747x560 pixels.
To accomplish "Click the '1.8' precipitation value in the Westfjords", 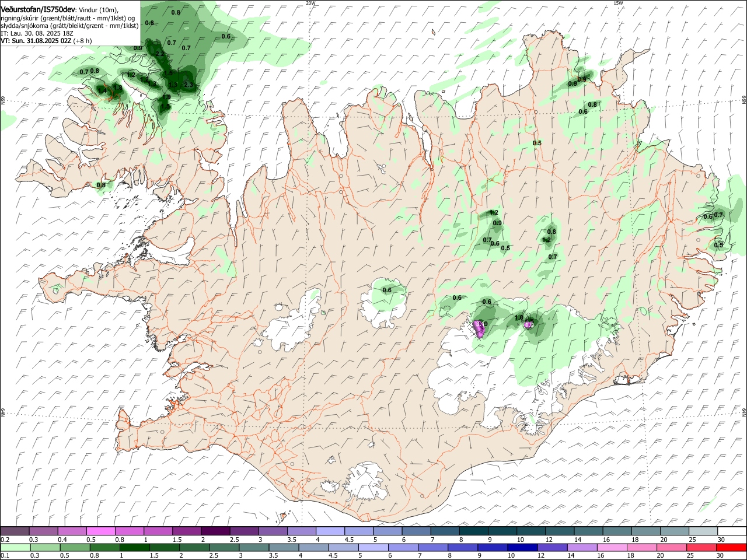I will (118, 87).
